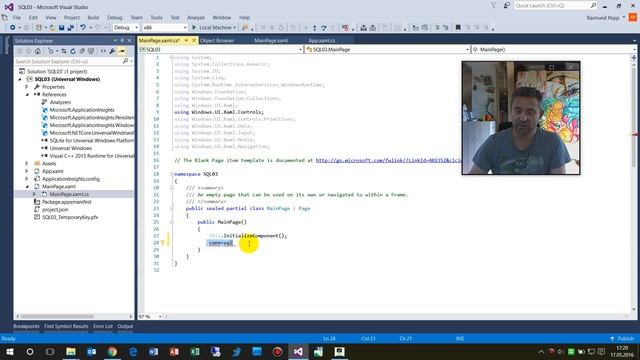Image resolution: width=640 pixels, height=360 pixels.
Task: Click Publish in the status bar
Action: click(x=622, y=339)
